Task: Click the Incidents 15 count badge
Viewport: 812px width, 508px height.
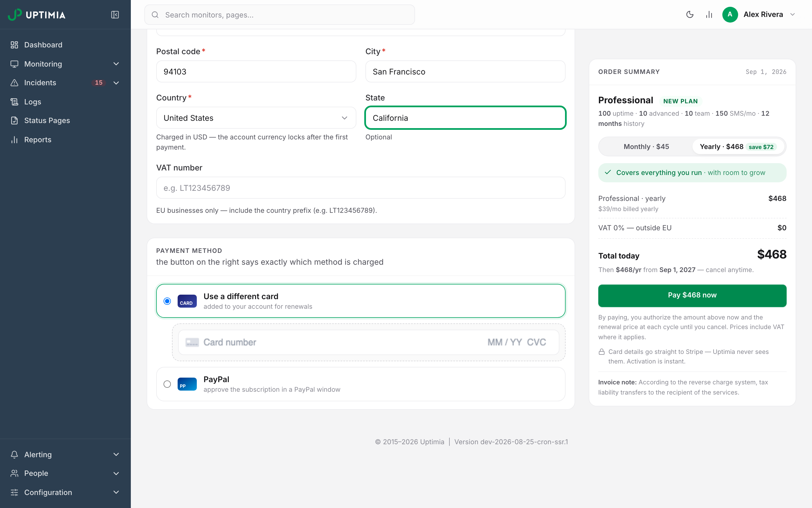Action: (x=99, y=83)
